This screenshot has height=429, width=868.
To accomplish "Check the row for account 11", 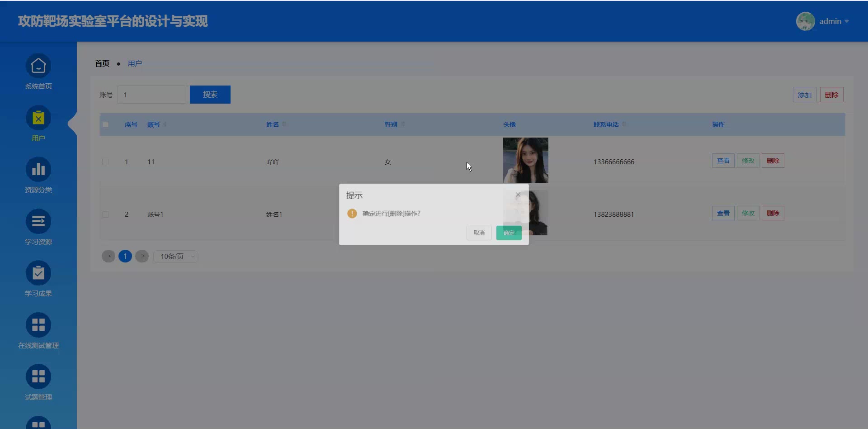I will [105, 162].
